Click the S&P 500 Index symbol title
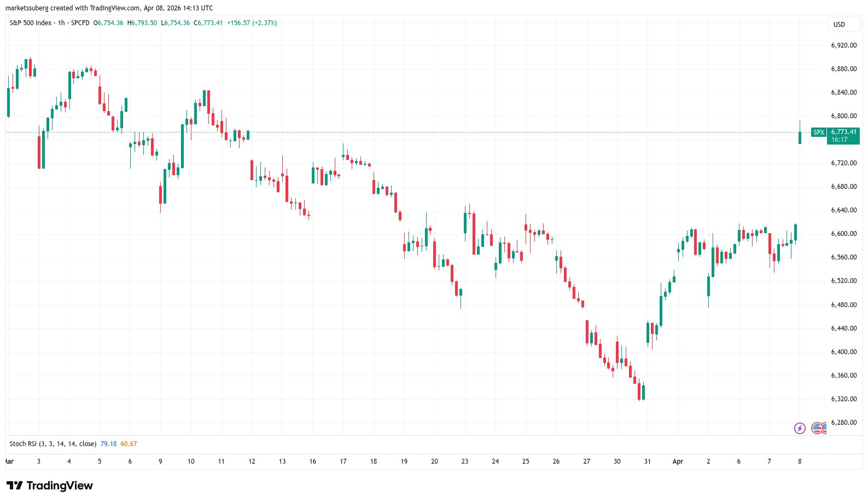 (x=31, y=23)
